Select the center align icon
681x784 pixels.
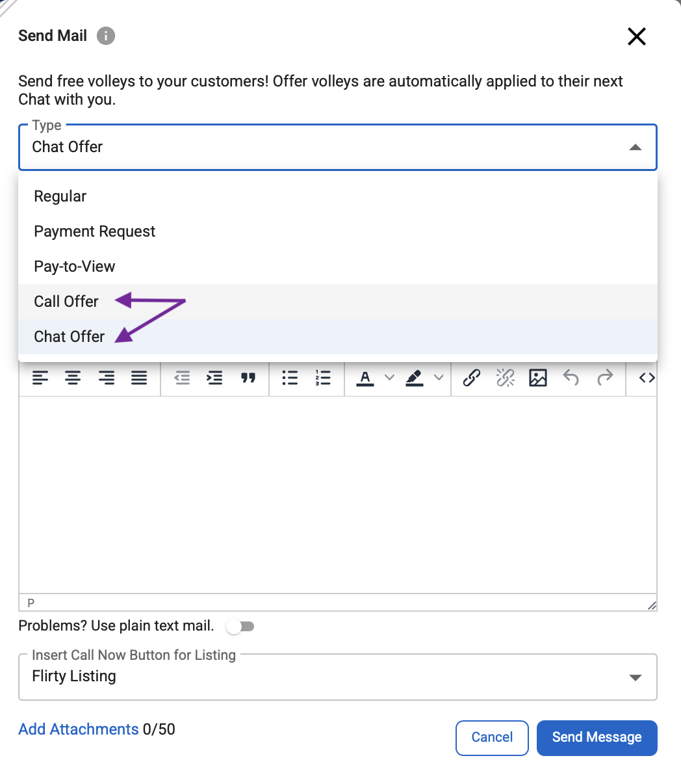[x=73, y=378]
